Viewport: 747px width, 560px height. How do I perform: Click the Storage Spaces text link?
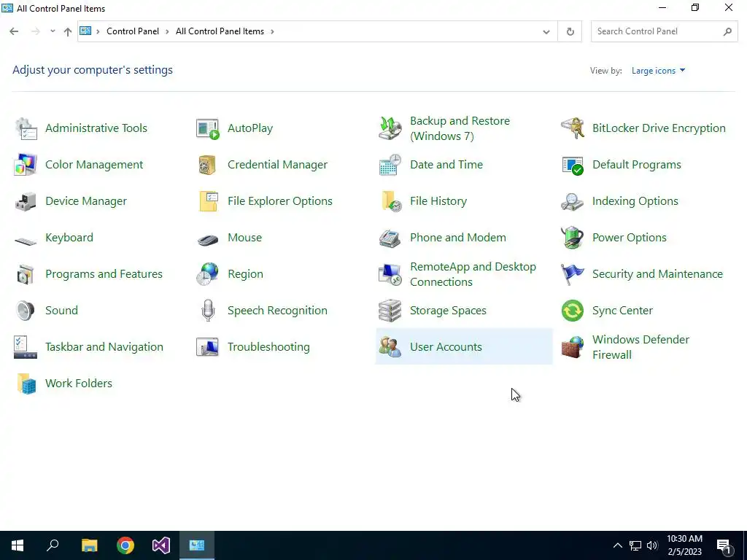click(x=449, y=311)
